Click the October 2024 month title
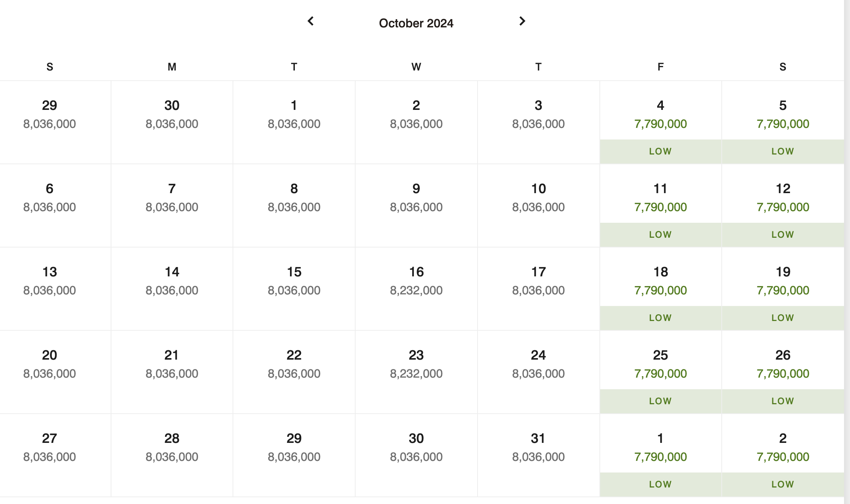 point(416,23)
